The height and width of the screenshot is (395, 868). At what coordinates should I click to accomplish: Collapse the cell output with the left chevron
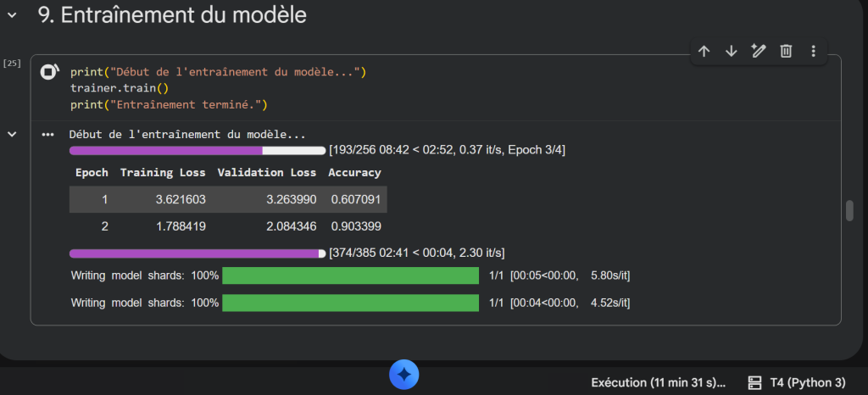point(12,134)
